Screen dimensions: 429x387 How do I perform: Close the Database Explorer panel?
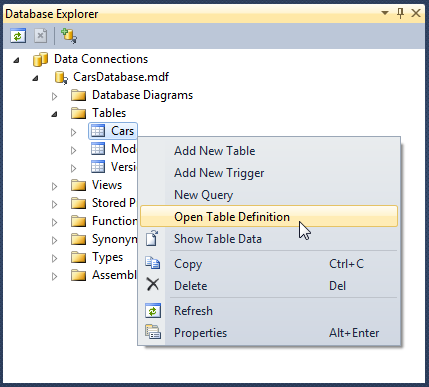(x=416, y=13)
